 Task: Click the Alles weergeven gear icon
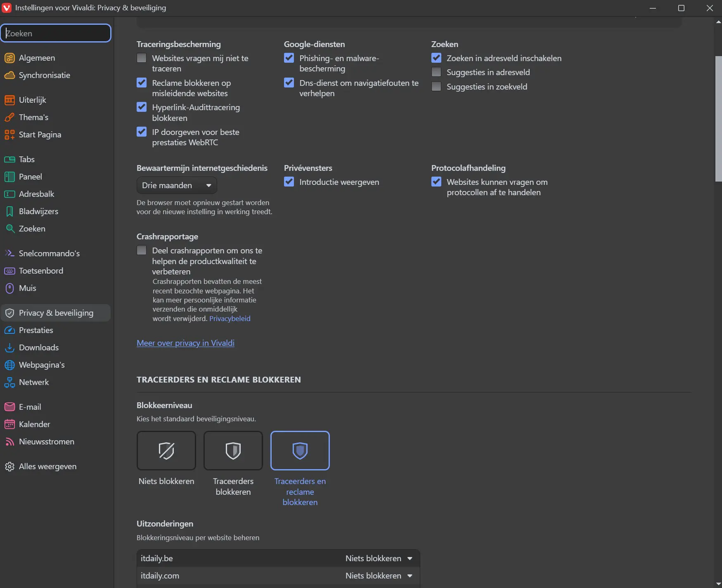tap(9, 467)
